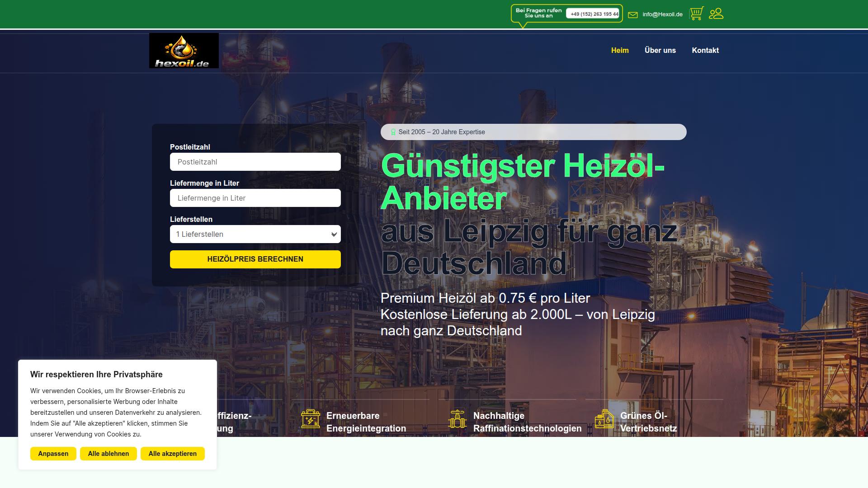Viewport: 868px width, 488px height.
Task: Open the Lieferstellen dropdown
Action: click(x=255, y=234)
